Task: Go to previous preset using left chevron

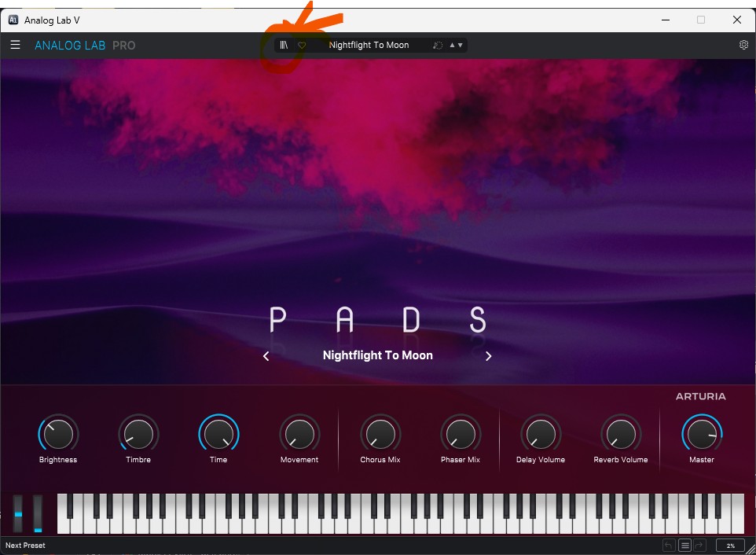Action: (266, 356)
